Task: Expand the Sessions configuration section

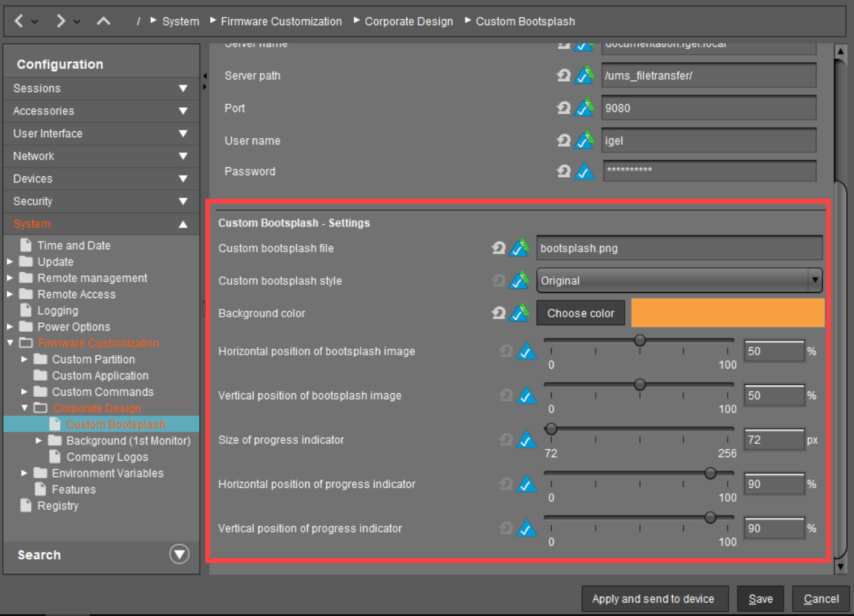Action: (183, 89)
